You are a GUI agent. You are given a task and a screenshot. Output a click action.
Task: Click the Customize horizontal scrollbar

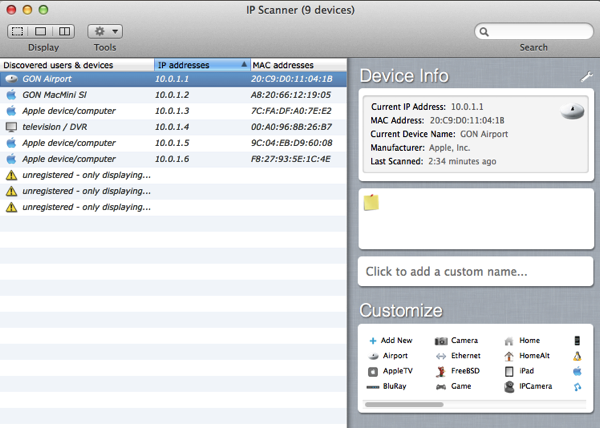[404, 404]
